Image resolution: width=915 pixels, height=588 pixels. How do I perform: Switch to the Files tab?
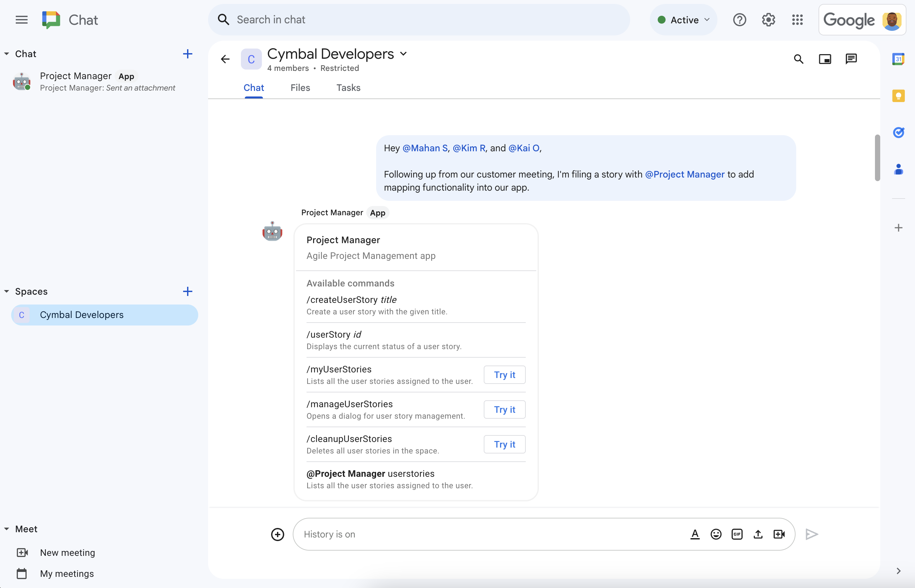coord(300,87)
